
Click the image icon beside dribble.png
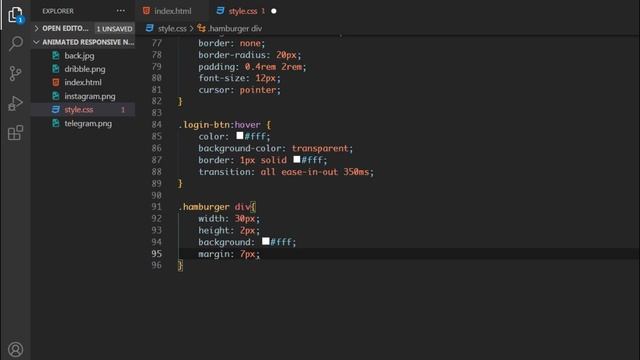coord(56,69)
